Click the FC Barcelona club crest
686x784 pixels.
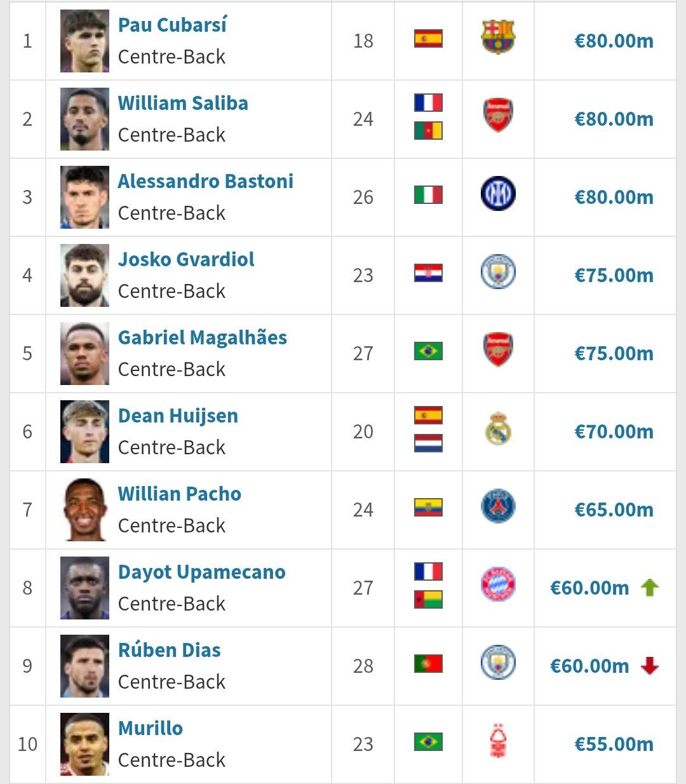(498, 38)
